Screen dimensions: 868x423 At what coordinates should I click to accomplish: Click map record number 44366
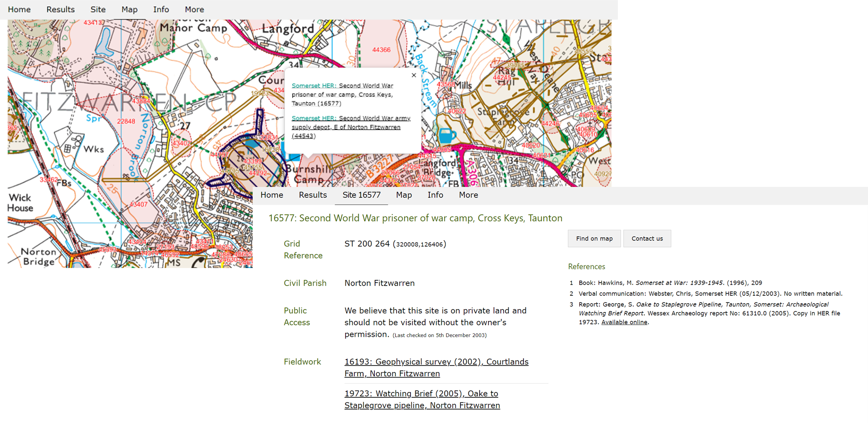pyautogui.click(x=381, y=50)
